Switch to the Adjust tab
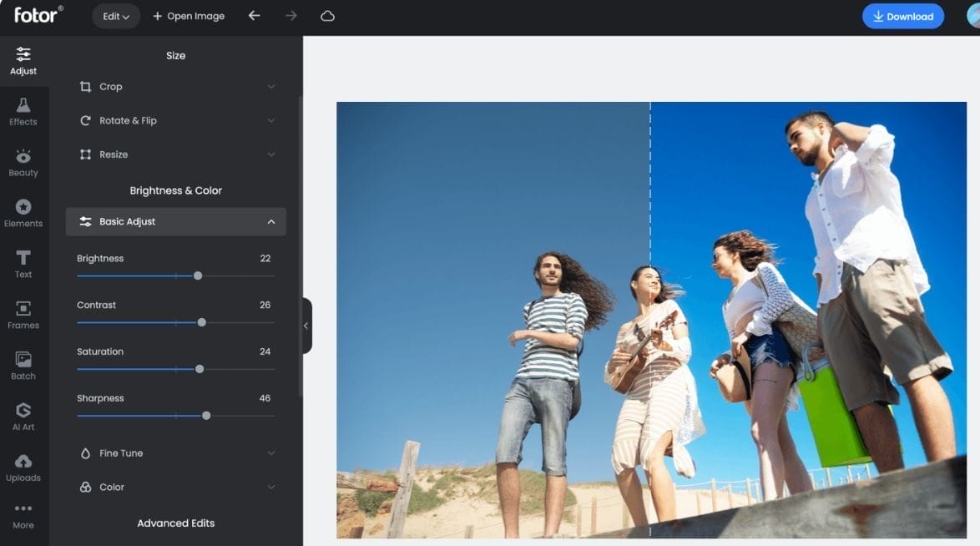The height and width of the screenshot is (546, 980). [23, 60]
